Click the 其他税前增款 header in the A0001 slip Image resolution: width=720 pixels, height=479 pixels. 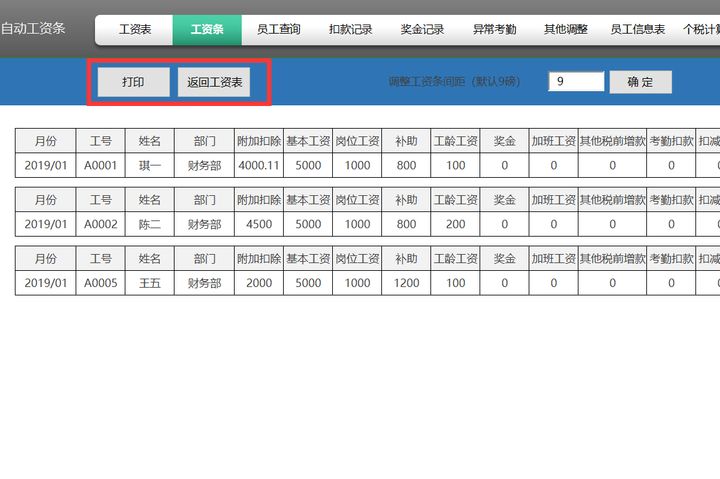tap(613, 141)
